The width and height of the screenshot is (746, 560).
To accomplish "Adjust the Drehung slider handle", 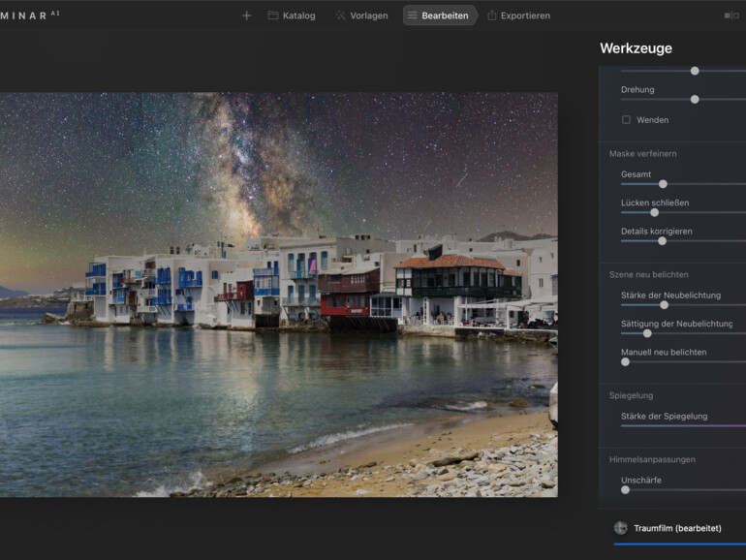I will pos(695,100).
